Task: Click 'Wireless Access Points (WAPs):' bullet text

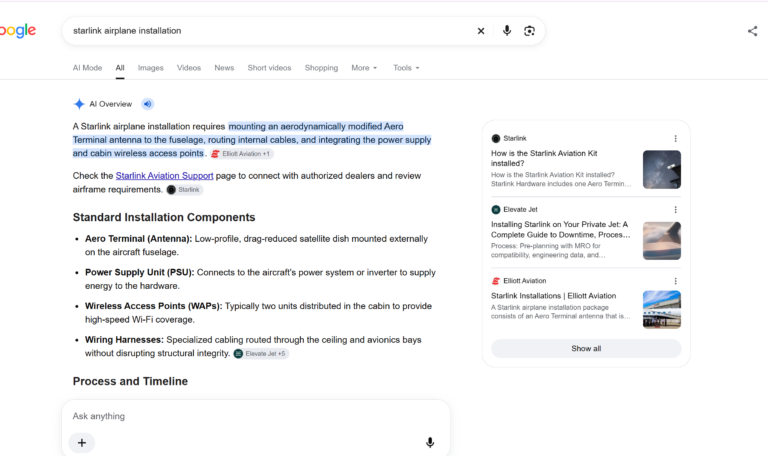Action: tap(154, 306)
